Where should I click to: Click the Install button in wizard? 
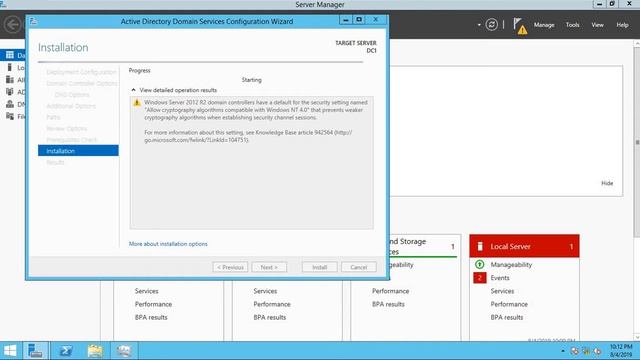320,267
